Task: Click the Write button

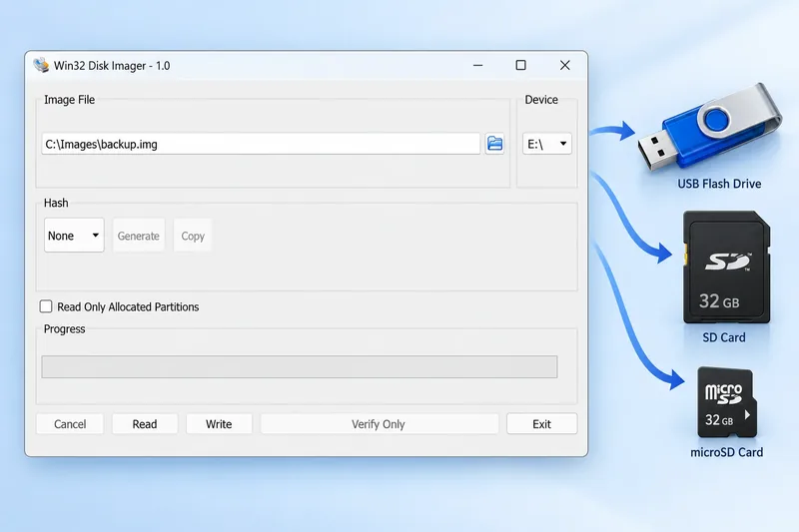Action: click(x=219, y=423)
